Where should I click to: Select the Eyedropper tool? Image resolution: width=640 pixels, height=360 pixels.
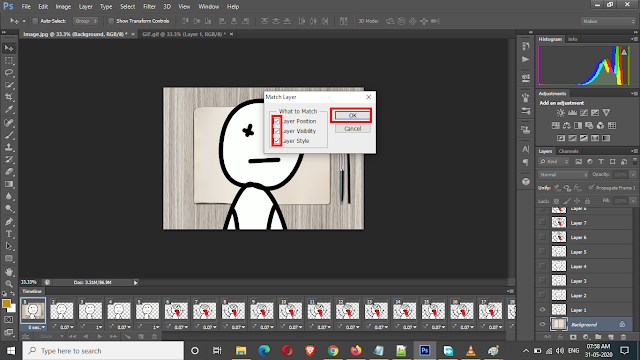click(x=9, y=109)
